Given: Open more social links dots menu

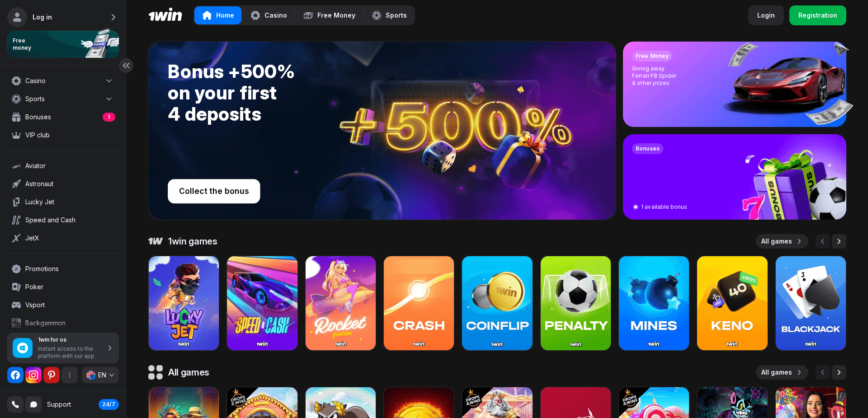Looking at the screenshot, I should click(70, 375).
